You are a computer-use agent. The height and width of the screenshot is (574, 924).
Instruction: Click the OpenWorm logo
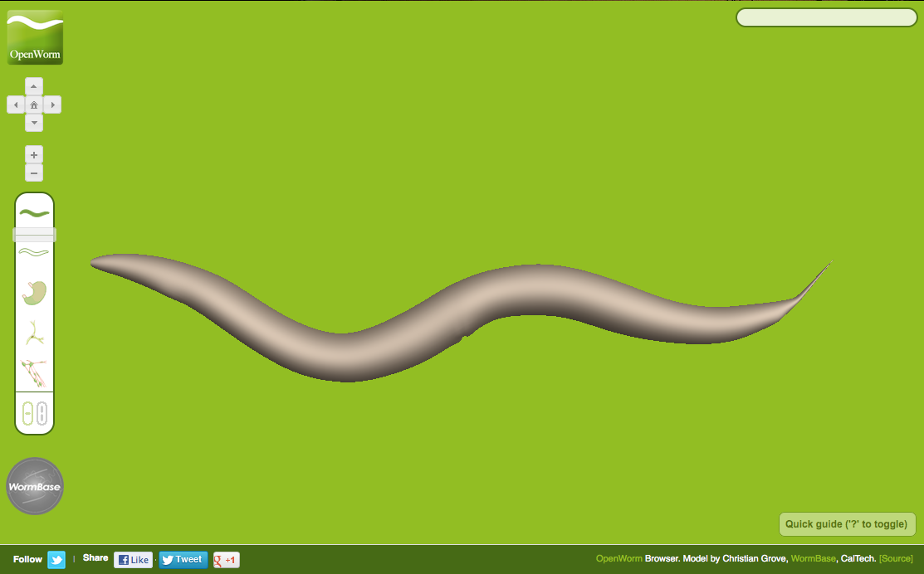coord(34,36)
